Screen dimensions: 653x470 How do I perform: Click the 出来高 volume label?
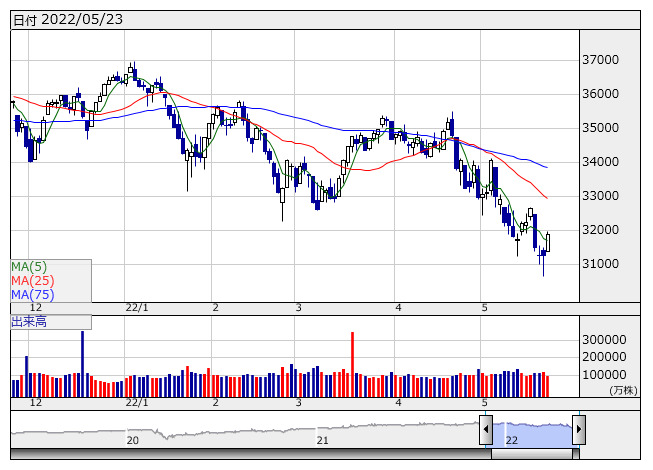(29, 322)
